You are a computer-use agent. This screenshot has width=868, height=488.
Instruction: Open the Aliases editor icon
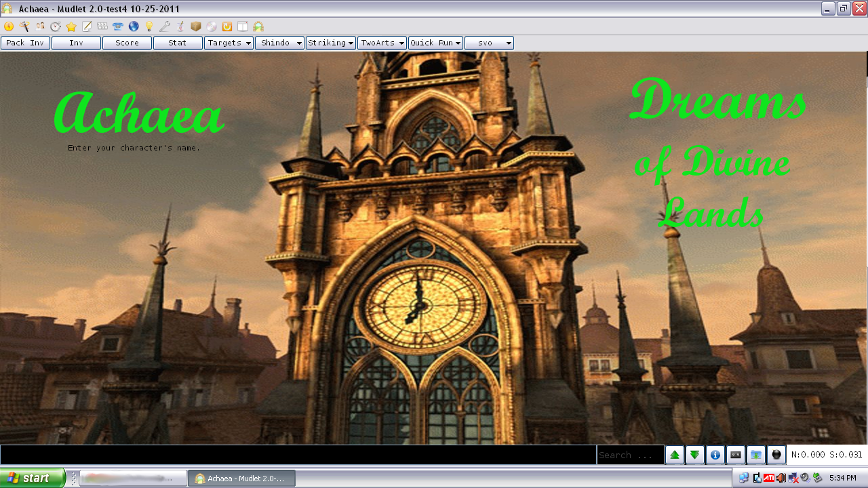coord(40,26)
